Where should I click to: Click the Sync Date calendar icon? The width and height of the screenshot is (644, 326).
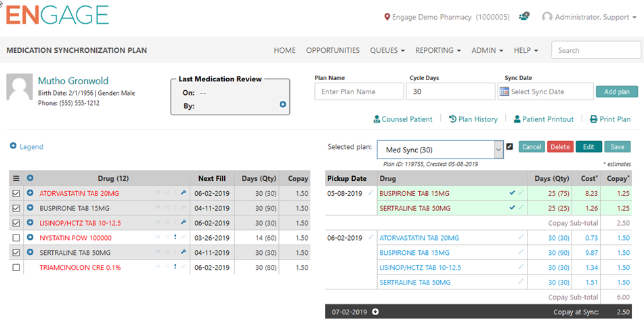[x=504, y=91]
